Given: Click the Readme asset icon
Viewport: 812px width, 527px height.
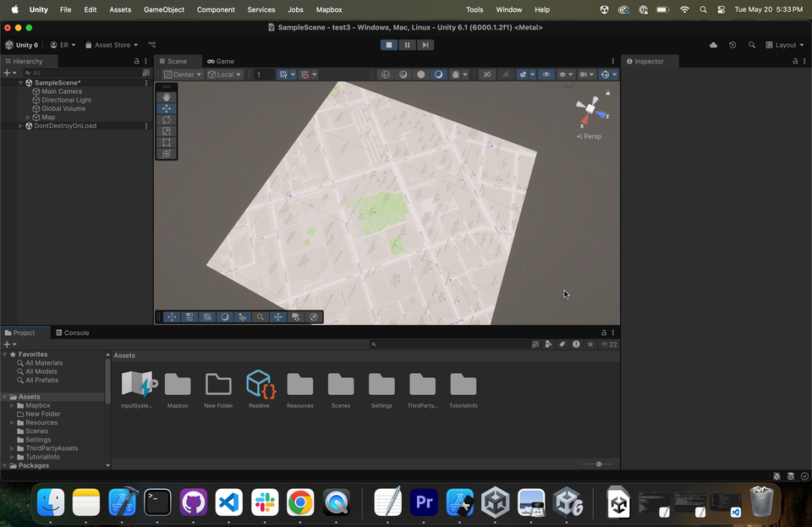Looking at the screenshot, I should [260, 385].
